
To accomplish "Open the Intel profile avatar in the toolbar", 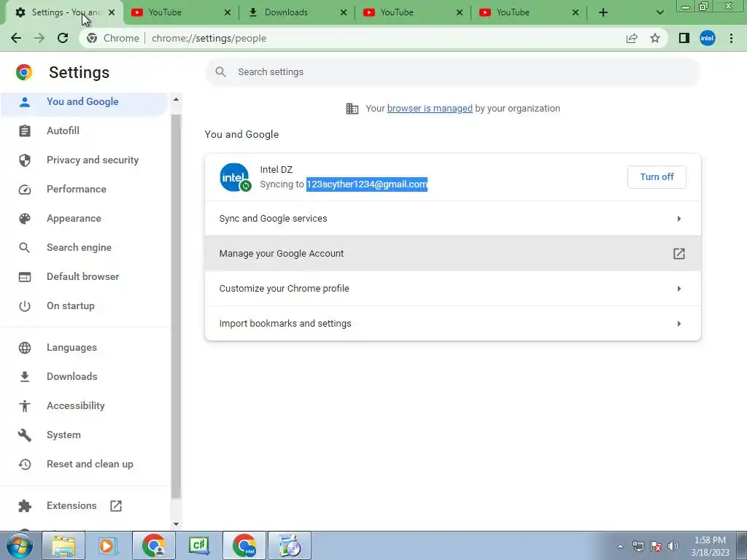I will pos(708,38).
